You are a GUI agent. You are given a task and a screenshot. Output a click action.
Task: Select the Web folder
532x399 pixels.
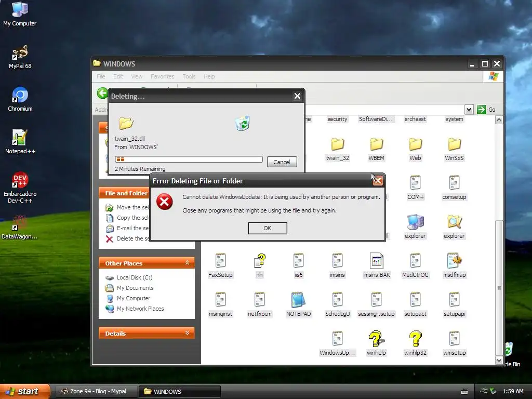coord(415,149)
